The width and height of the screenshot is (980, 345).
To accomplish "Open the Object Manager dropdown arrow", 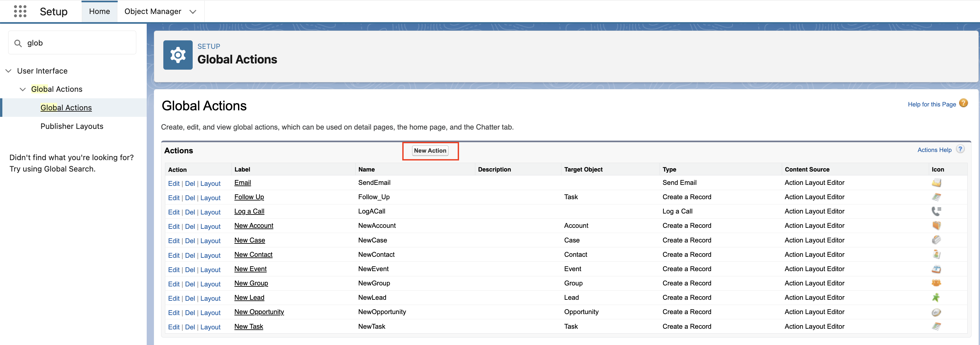I will [193, 12].
